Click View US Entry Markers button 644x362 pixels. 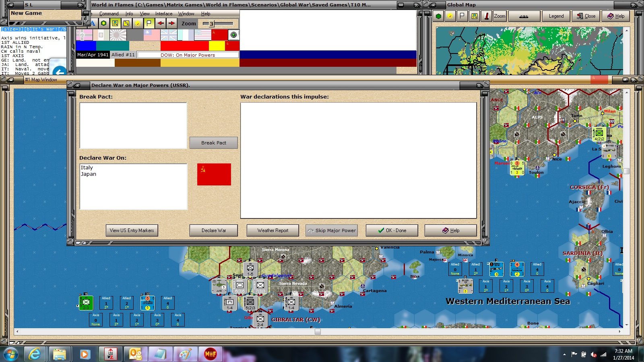pos(132,230)
